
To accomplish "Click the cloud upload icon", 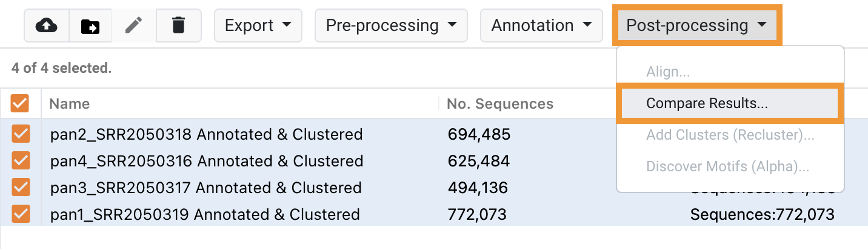I will (47, 26).
